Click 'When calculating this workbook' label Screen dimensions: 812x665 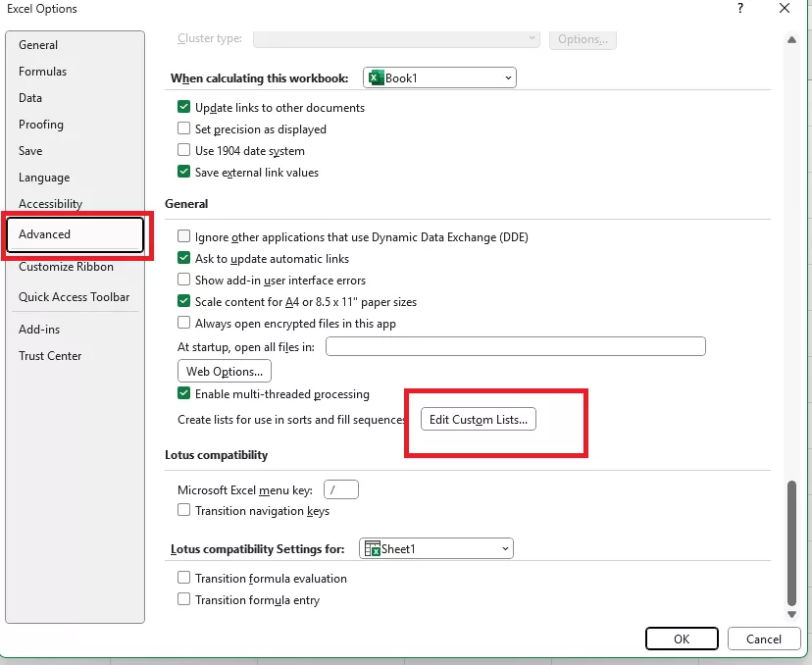click(x=260, y=78)
